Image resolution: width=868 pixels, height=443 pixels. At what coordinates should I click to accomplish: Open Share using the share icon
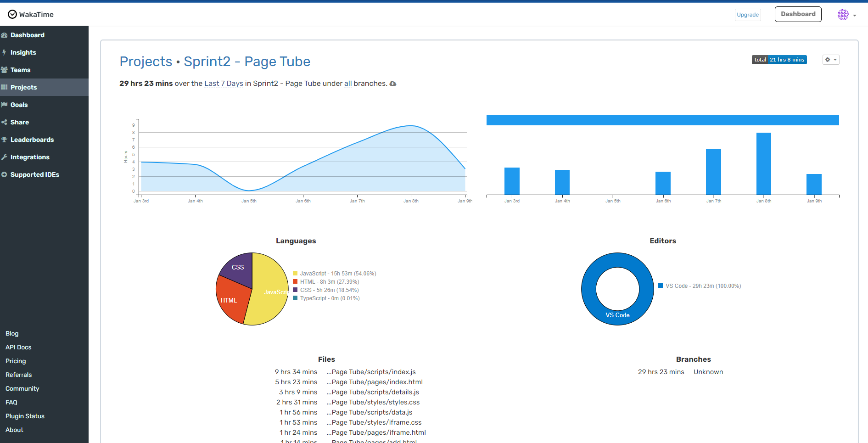[5, 122]
